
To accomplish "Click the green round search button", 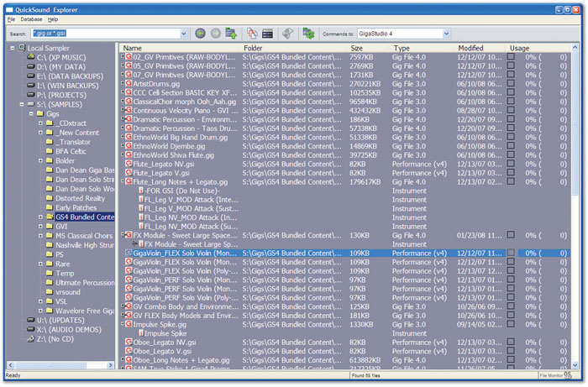I will [200, 34].
